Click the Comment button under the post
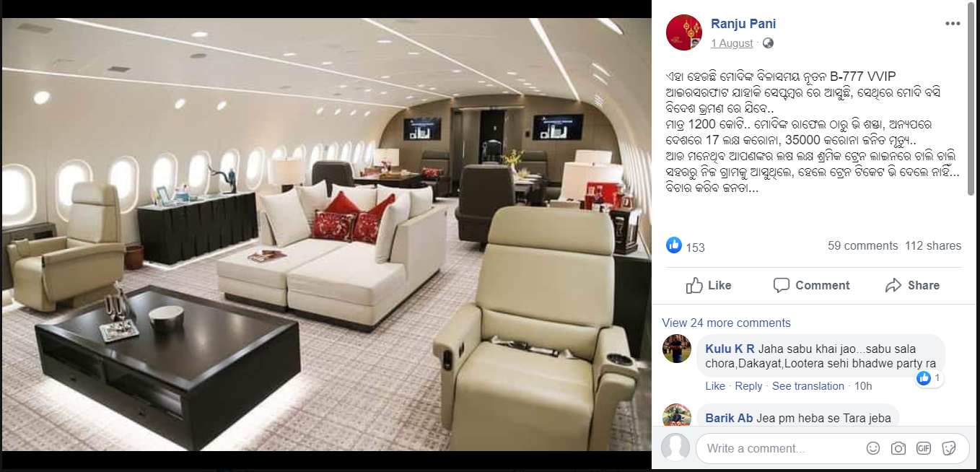This screenshot has height=472, width=980. point(811,285)
